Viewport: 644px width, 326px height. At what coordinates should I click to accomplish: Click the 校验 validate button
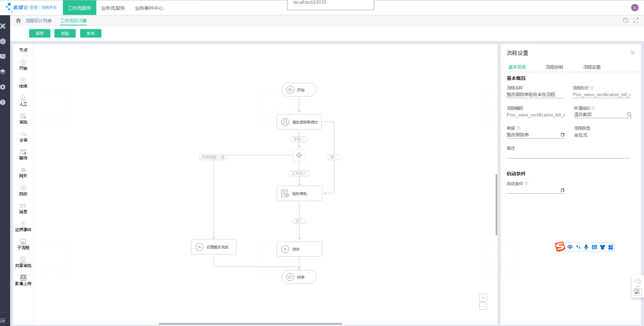coord(65,33)
